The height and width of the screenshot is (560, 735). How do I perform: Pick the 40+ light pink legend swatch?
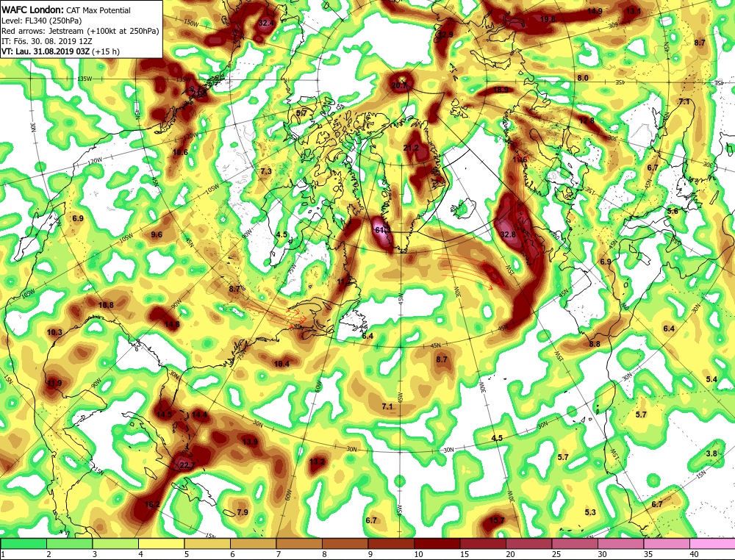tap(712, 544)
